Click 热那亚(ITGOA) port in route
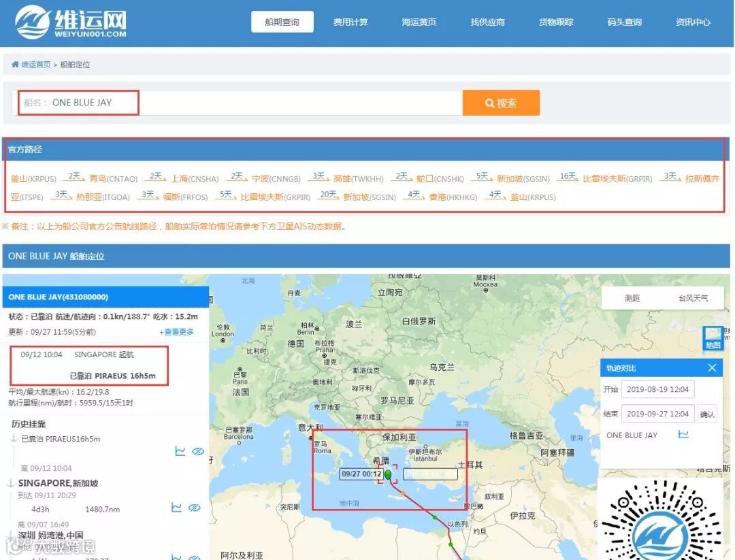735x560 pixels. click(x=103, y=197)
